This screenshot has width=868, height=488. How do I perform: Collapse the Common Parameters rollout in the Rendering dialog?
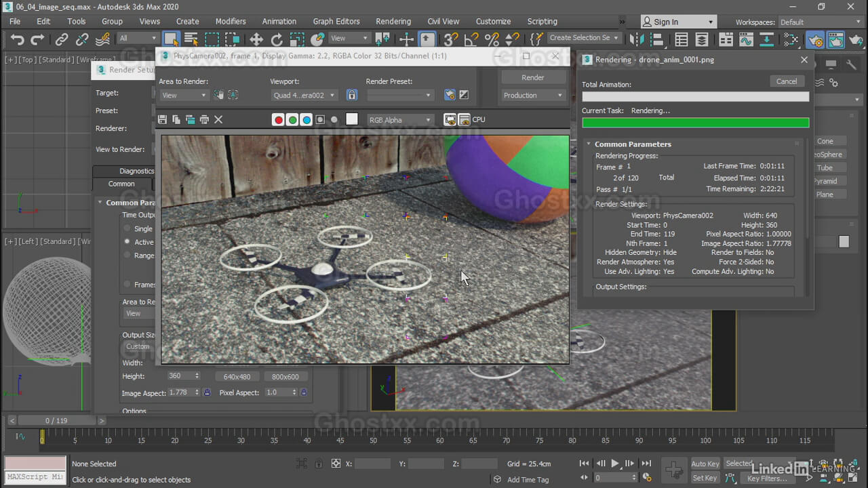tap(589, 144)
